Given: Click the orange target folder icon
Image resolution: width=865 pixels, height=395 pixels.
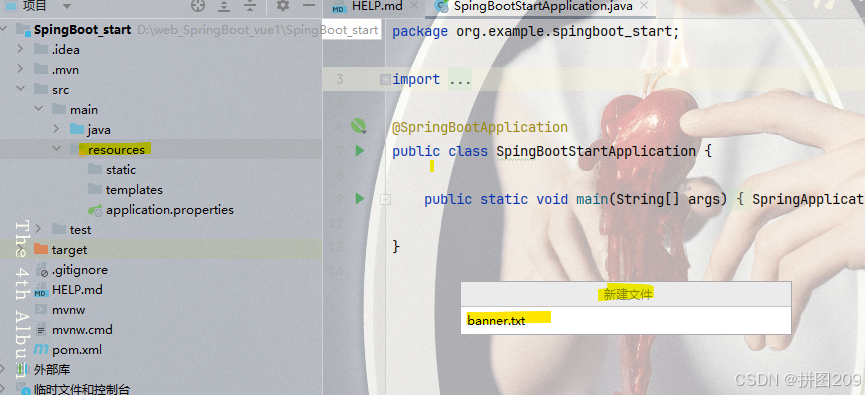Looking at the screenshot, I should (41, 249).
